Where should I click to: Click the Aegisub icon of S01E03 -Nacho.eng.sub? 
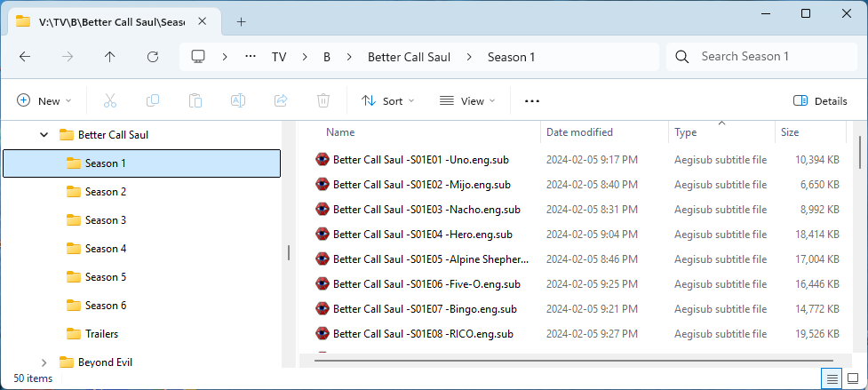(323, 210)
